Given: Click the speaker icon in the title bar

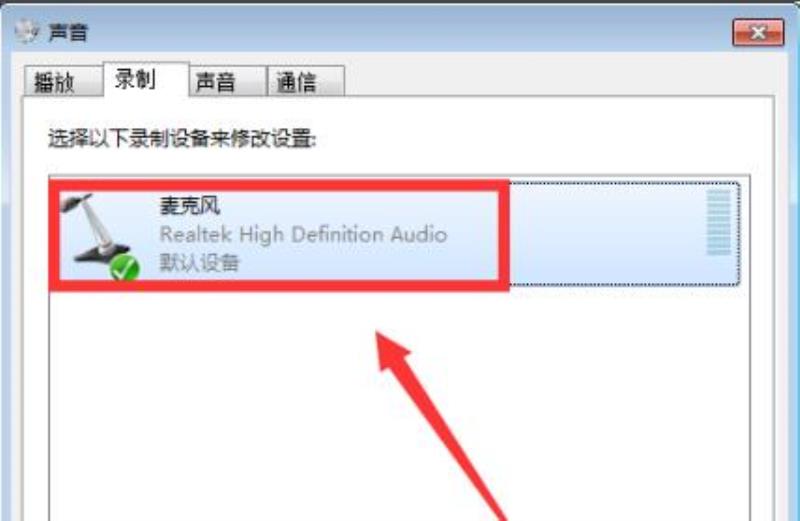Looking at the screenshot, I should click(27, 32).
